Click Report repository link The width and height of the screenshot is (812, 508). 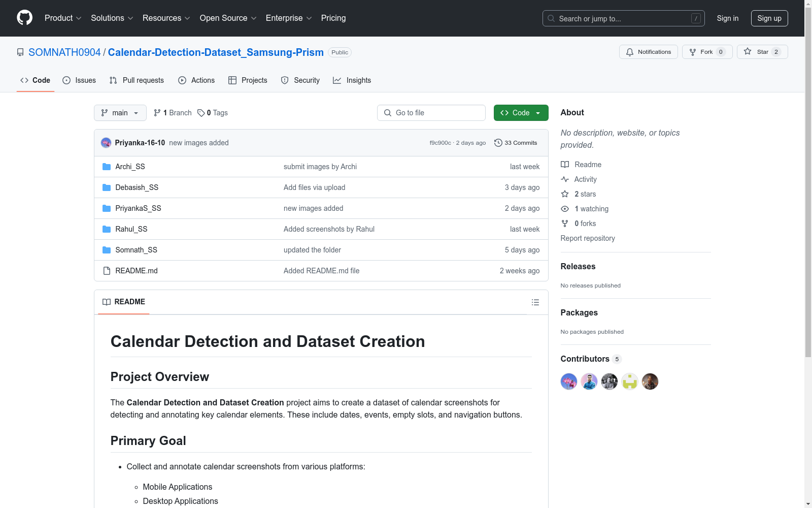(588, 238)
